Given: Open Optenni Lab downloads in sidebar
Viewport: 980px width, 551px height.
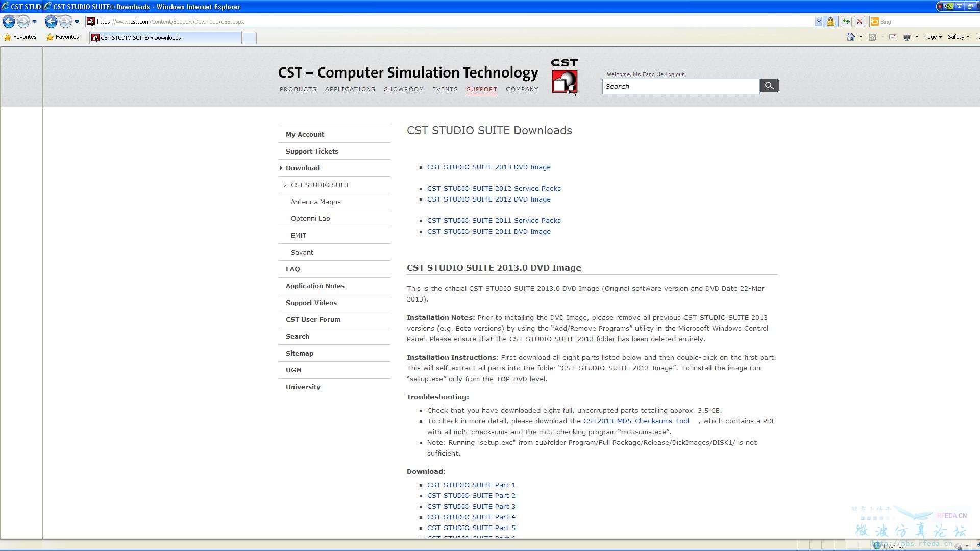Looking at the screenshot, I should point(310,218).
